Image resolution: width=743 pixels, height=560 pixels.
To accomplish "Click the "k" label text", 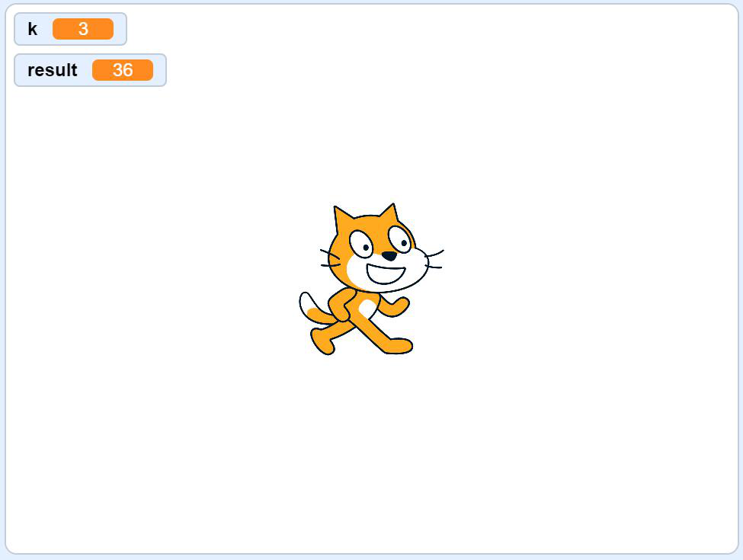I will (32, 29).
